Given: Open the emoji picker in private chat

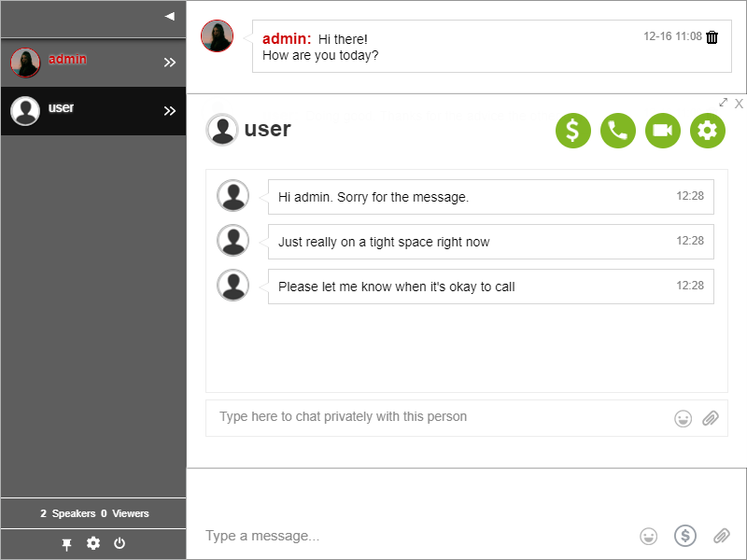Looking at the screenshot, I should point(684,417).
